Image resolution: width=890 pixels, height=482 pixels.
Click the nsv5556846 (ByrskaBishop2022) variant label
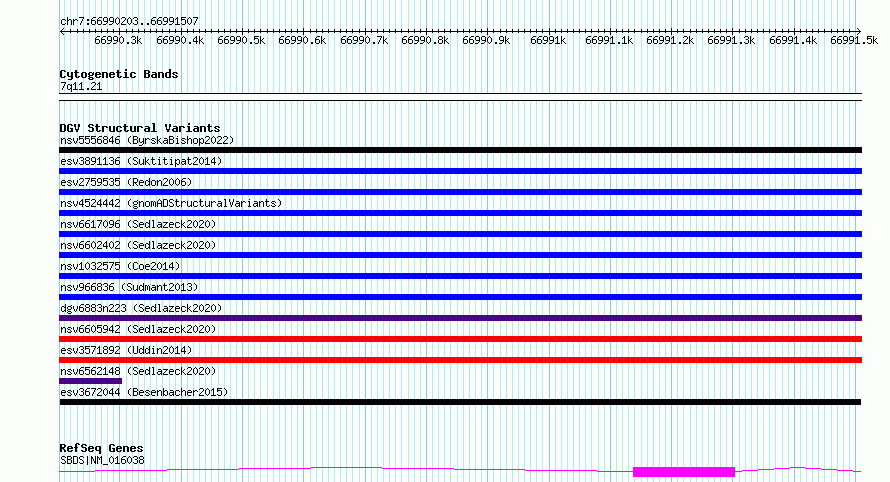pyautogui.click(x=147, y=140)
